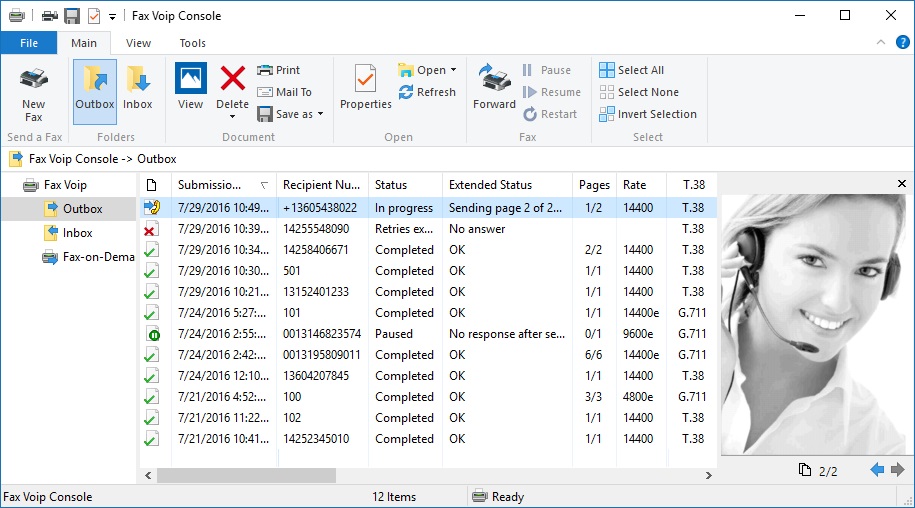
Task: Open the quick access toolbar dropdown arrow
Action: click(112, 17)
